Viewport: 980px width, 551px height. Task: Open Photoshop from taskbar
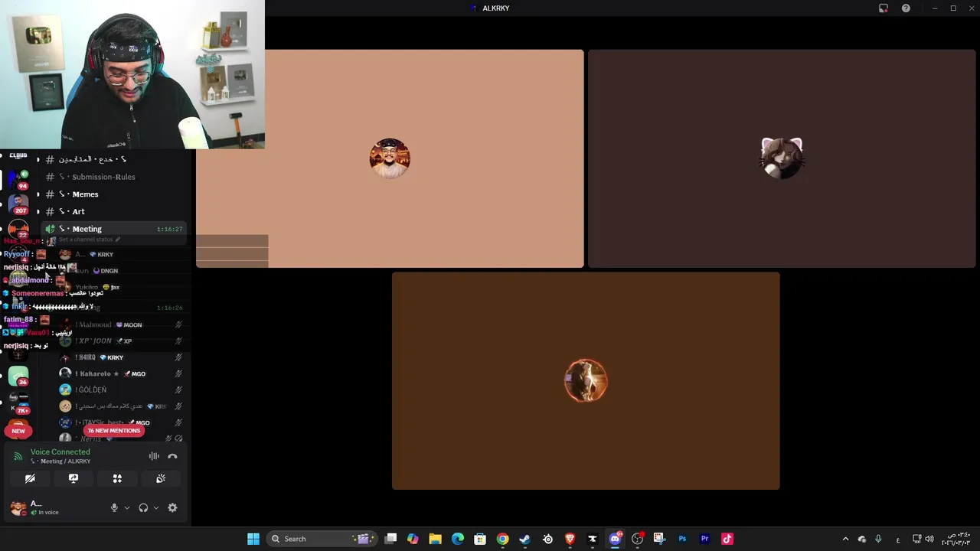pyautogui.click(x=682, y=539)
